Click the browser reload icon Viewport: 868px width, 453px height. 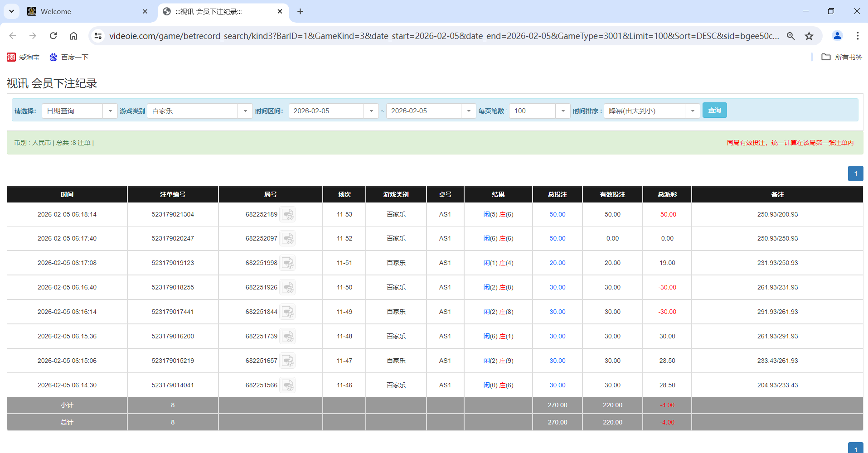(x=53, y=36)
